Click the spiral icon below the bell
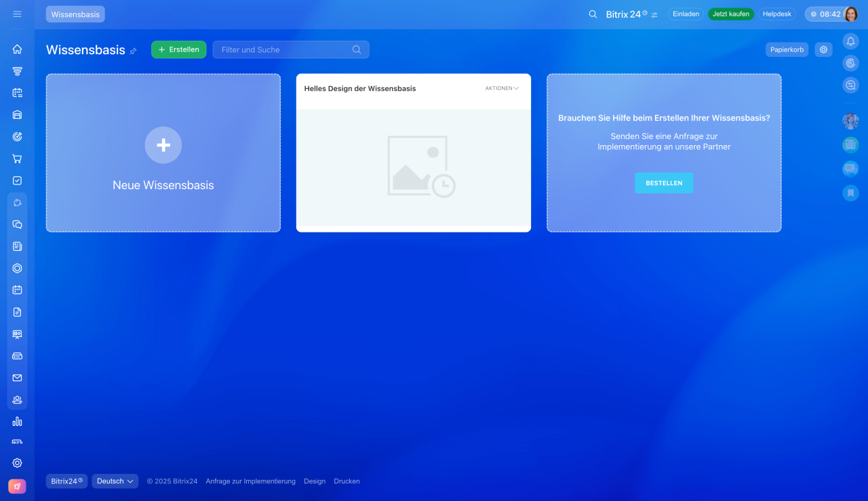Image resolution: width=868 pixels, height=501 pixels. click(x=850, y=63)
